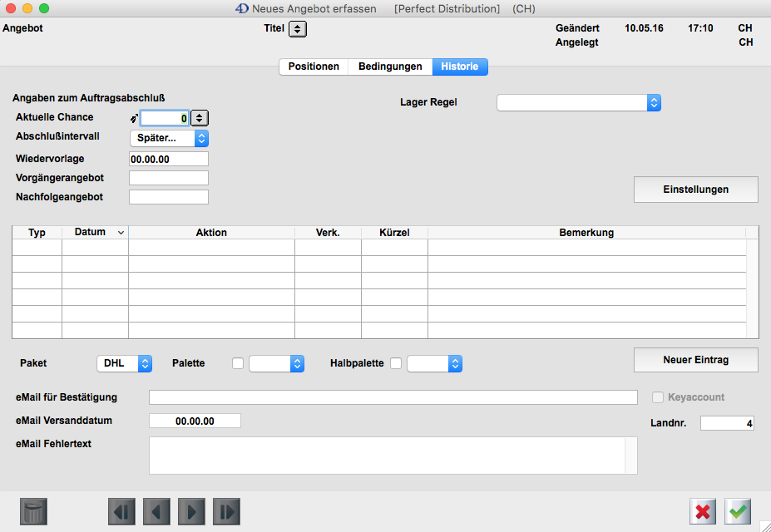Image resolution: width=771 pixels, height=532 pixels.
Task: Click the trash can delete icon
Action: (x=33, y=511)
